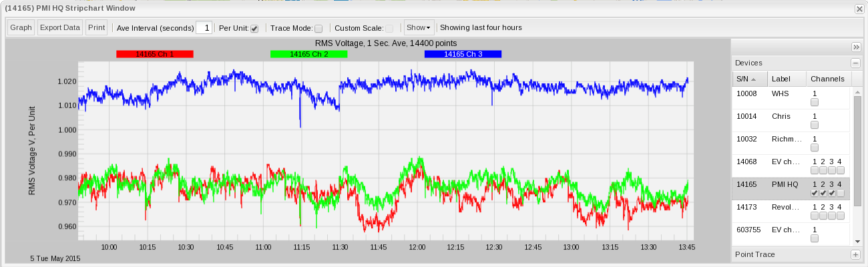Screen dimensions: 868x267
Task: Click the Graph button
Action: pyautogui.click(x=21, y=28)
